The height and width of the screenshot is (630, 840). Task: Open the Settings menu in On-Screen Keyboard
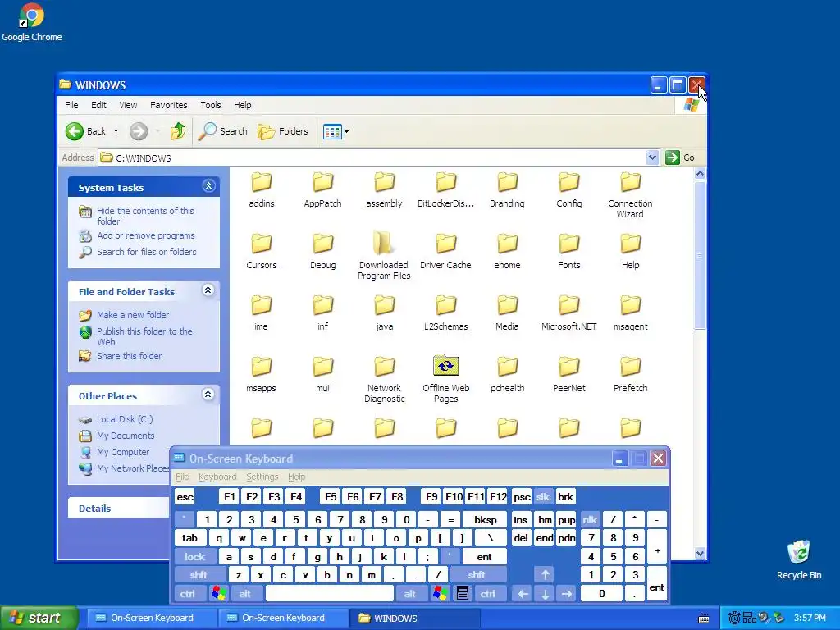point(262,477)
